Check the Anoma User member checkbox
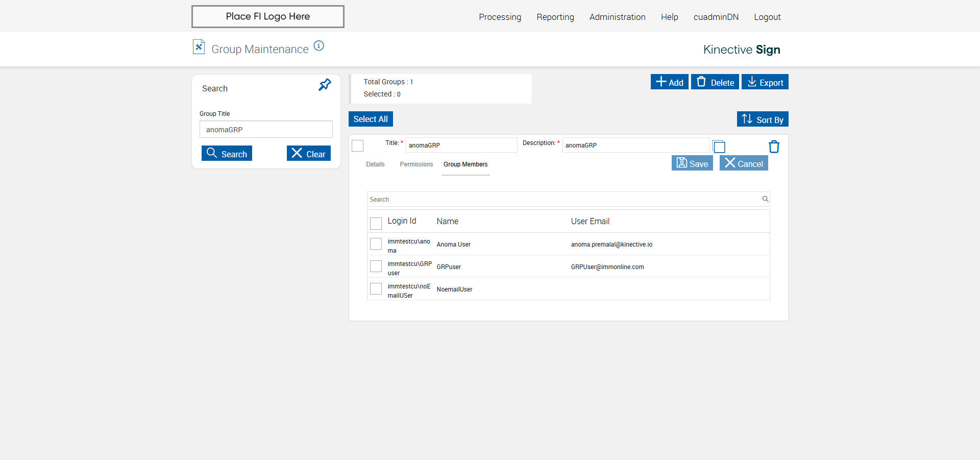This screenshot has width=980, height=460. (376, 244)
